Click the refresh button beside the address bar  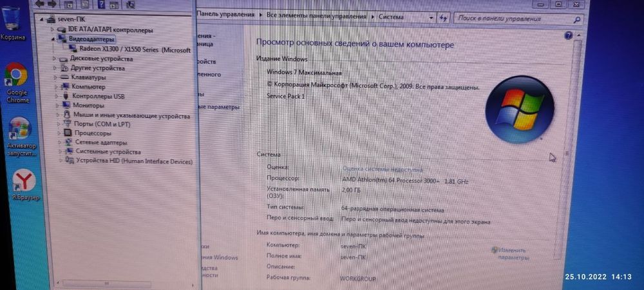pyautogui.click(x=443, y=17)
